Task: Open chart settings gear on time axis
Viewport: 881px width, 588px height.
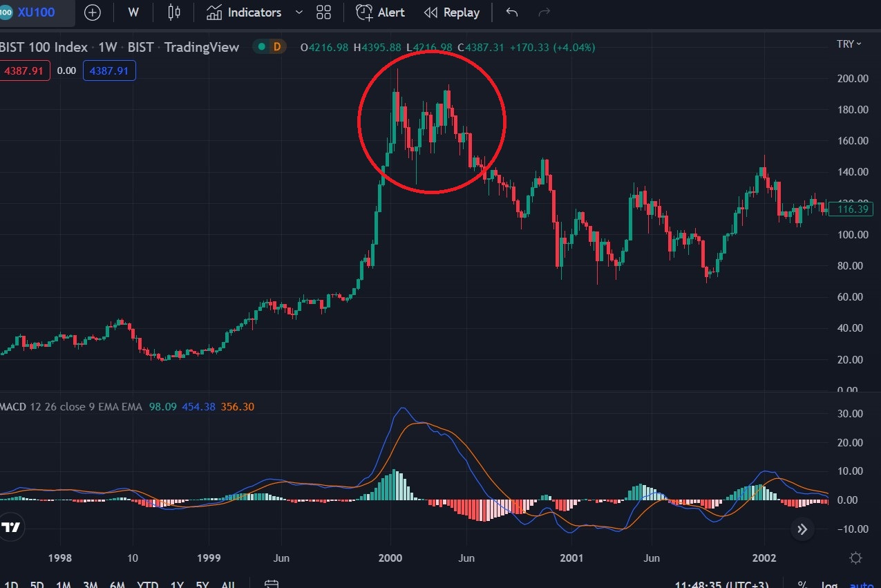Action: pos(856,558)
